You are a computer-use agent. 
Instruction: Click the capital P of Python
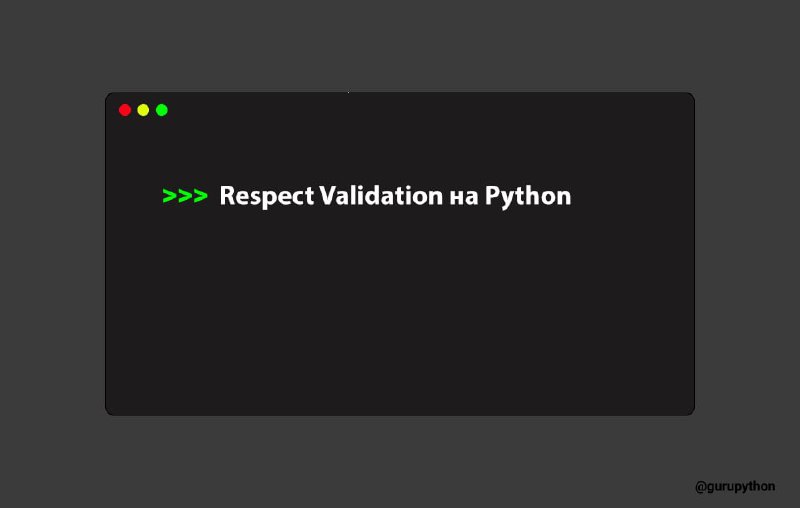click(492, 196)
